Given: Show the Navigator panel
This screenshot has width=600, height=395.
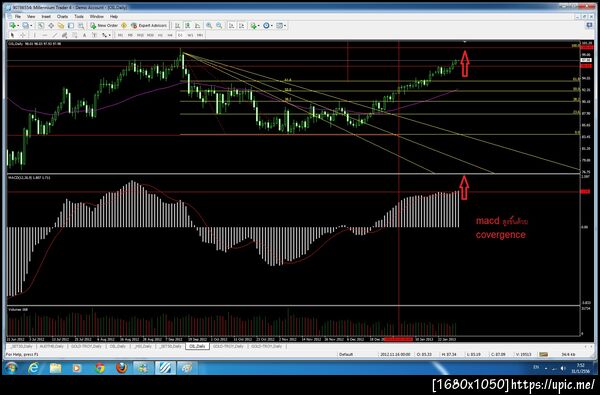Looking at the screenshot, I should click(x=61, y=25).
